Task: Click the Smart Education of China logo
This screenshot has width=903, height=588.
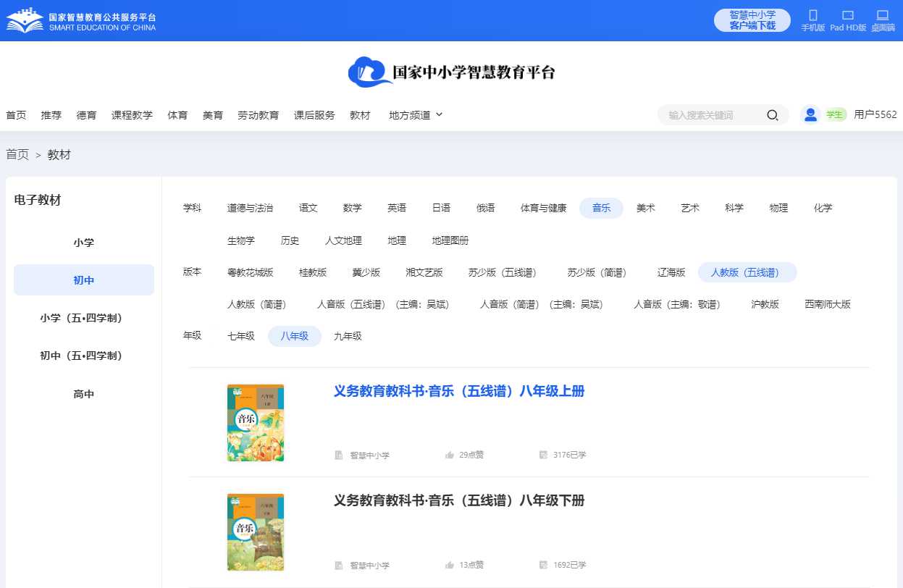Action: coord(81,21)
